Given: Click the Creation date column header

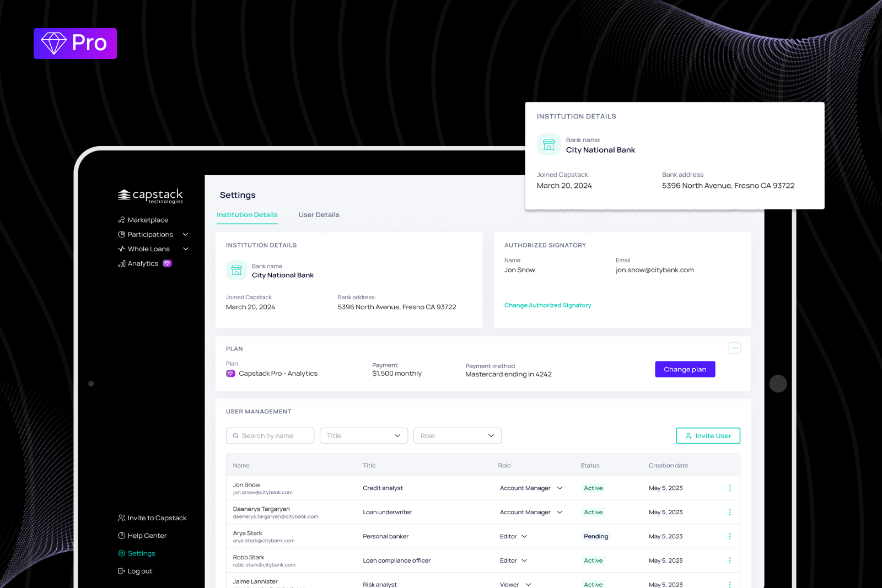Looking at the screenshot, I should point(668,466).
